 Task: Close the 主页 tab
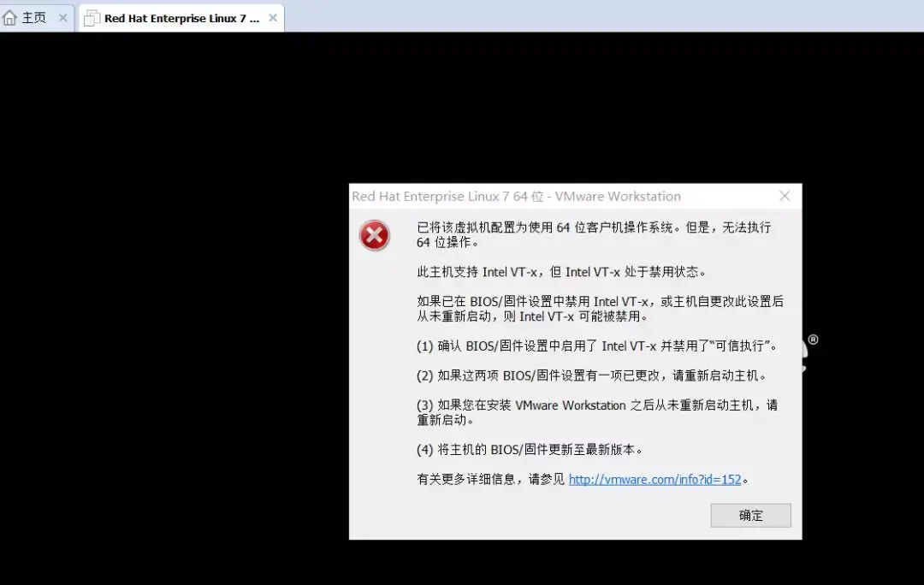(63, 18)
